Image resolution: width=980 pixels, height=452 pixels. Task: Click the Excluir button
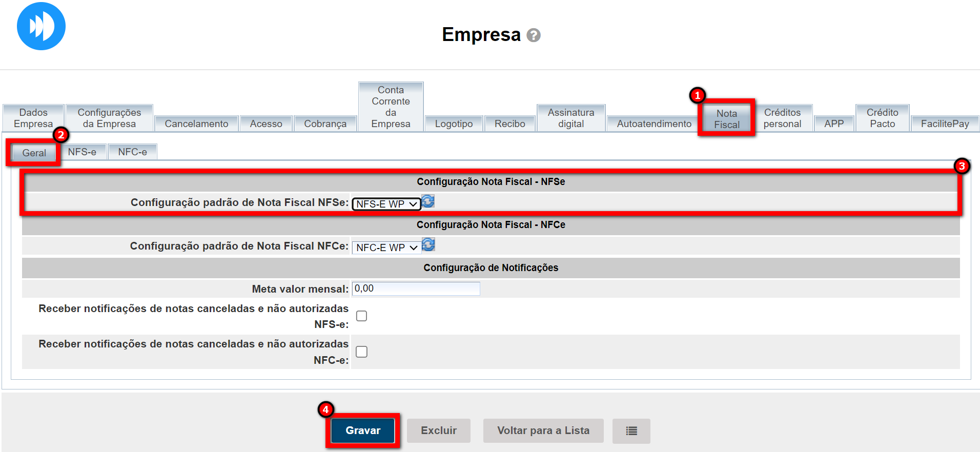click(439, 431)
